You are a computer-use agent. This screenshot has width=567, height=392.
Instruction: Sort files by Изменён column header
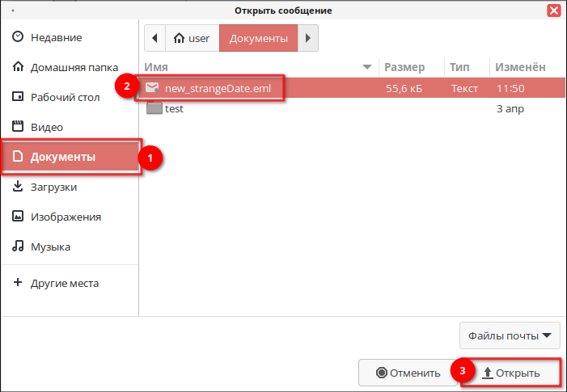(x=520, y=67)
